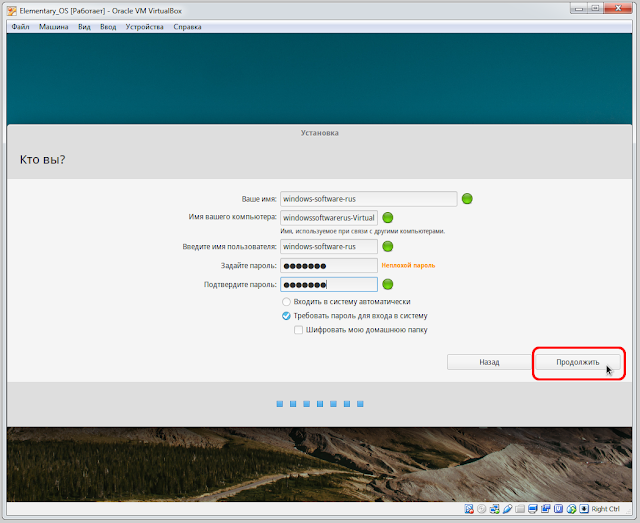Open the Вид menu
640x523 pixels.
click(x=84, y=27)
